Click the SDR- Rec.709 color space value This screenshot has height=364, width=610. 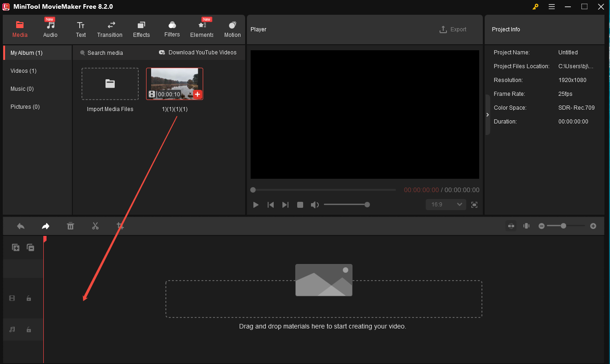coord(576,108)
